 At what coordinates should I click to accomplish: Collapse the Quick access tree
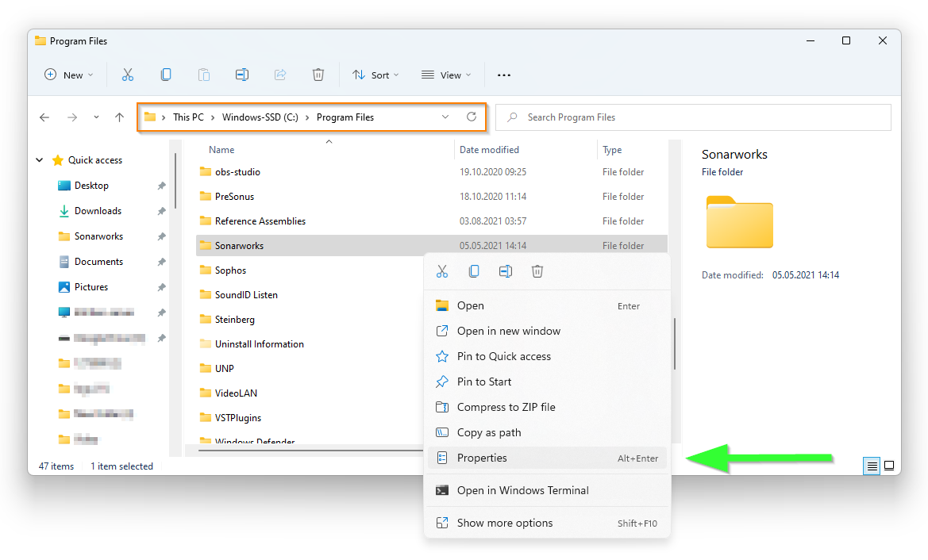(x=40, y=160)
